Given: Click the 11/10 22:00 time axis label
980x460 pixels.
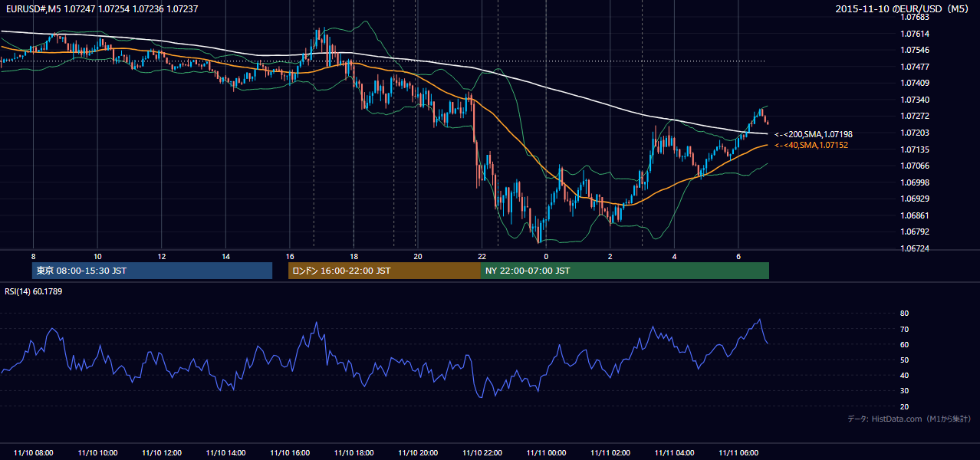Looking at the screenshot, I should tap(482, 453).
